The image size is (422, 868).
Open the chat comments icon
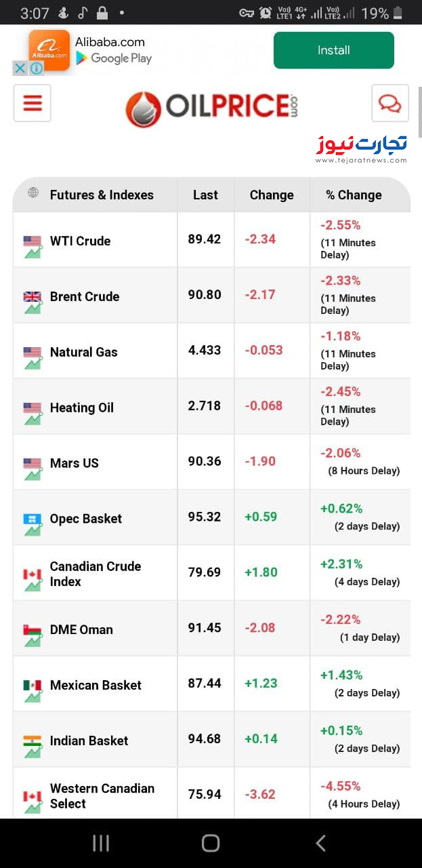pos(389,103)
